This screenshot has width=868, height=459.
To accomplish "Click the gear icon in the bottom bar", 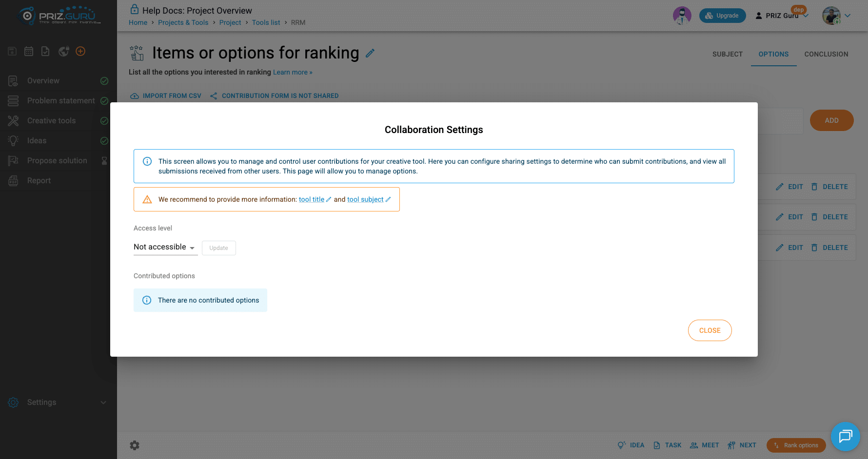I will click(x=135, y=445).
